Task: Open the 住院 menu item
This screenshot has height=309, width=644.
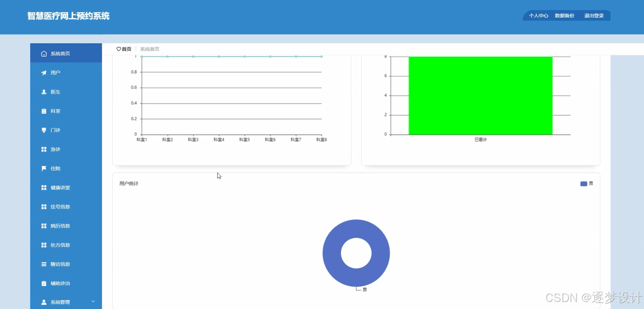Action: 66,169
